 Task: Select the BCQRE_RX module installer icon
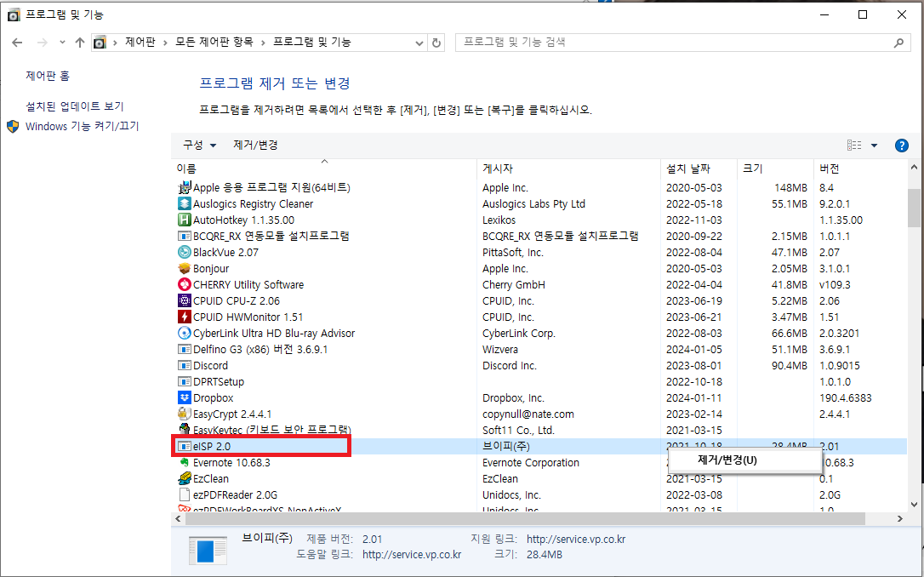click(185, 236)
